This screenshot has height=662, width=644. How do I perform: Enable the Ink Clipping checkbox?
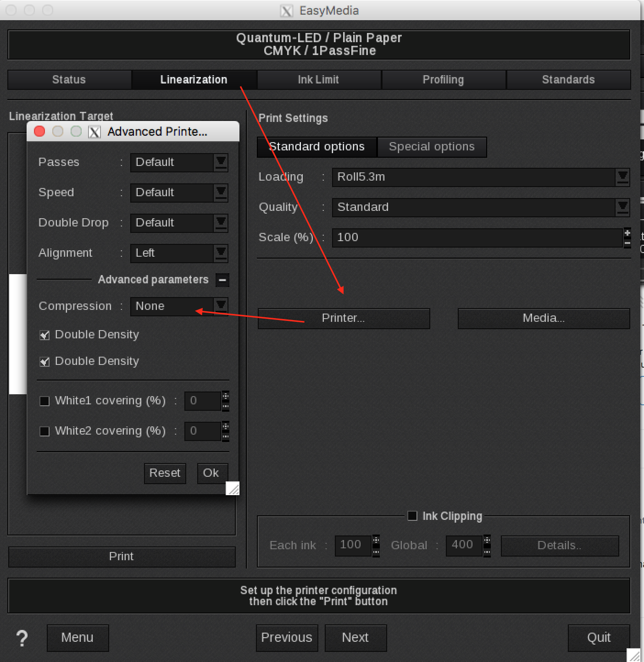click(412, 516)
